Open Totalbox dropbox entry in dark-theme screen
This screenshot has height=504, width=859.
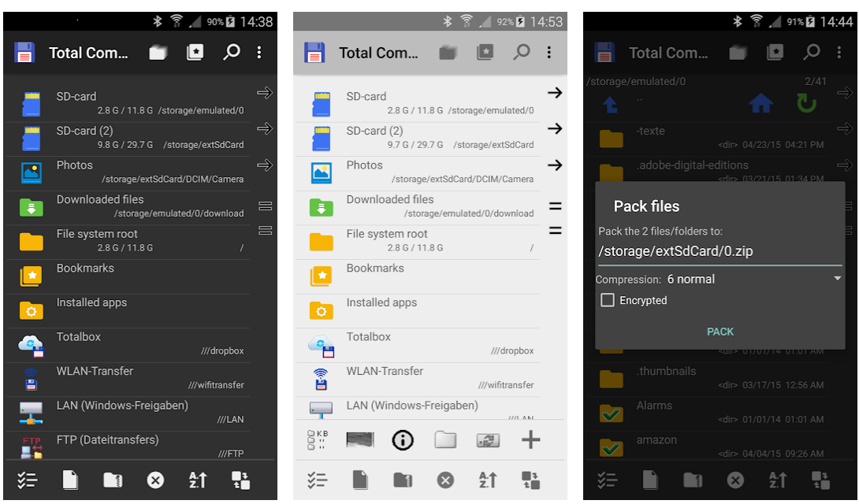[x=127, y=345]
